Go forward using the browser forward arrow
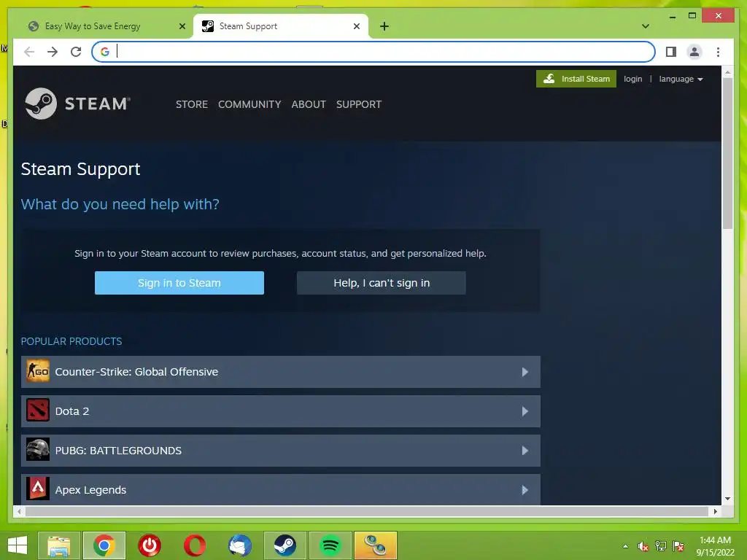Screen dimensions: 747x560 (53, 52)
